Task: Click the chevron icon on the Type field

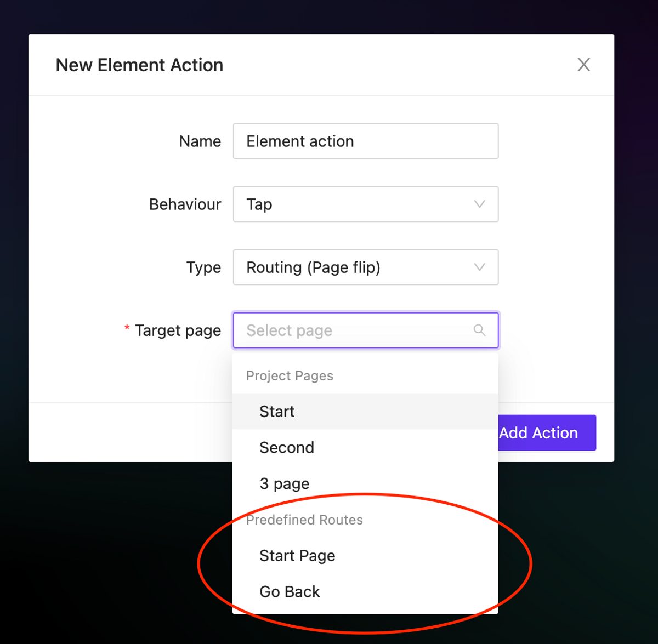Action: point(479,267)
